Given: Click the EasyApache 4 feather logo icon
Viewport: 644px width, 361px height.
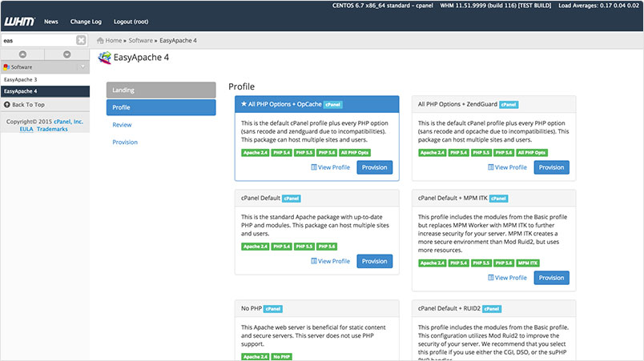Looking at the screenshot, I should [104, 58].
